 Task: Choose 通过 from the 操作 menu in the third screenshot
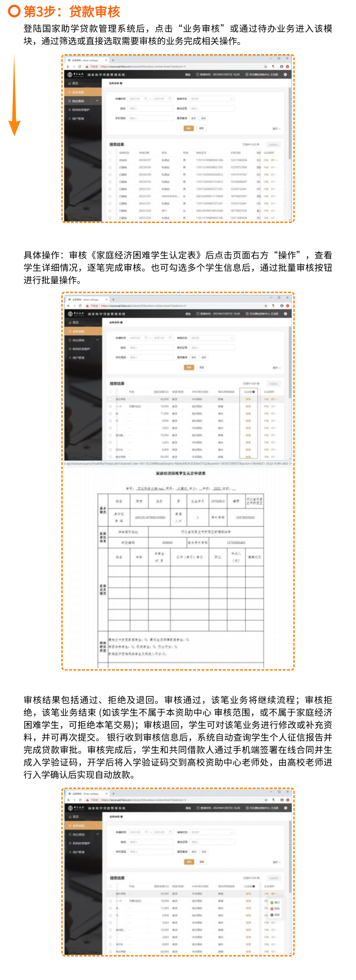pos(275,902)
